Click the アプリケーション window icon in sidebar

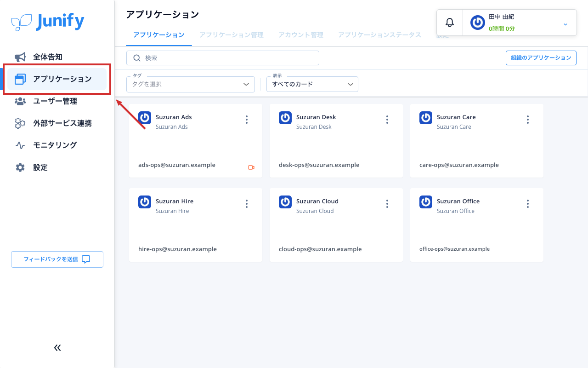coord(20,79)
